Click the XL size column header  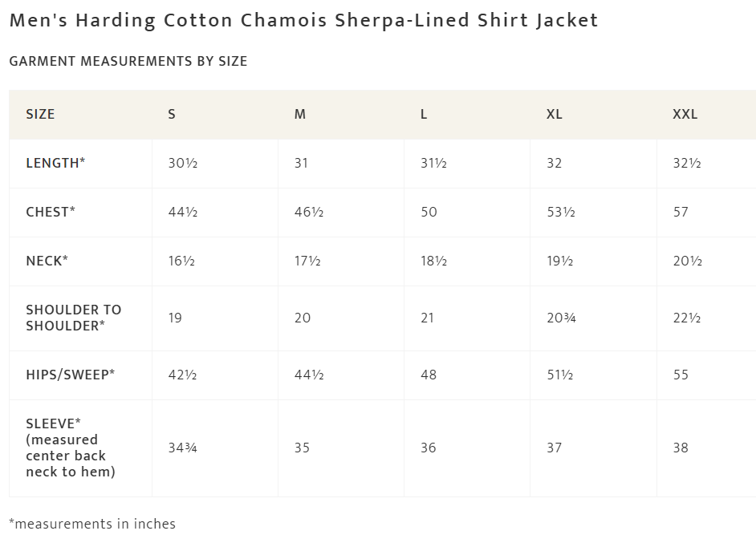point(555,114)
